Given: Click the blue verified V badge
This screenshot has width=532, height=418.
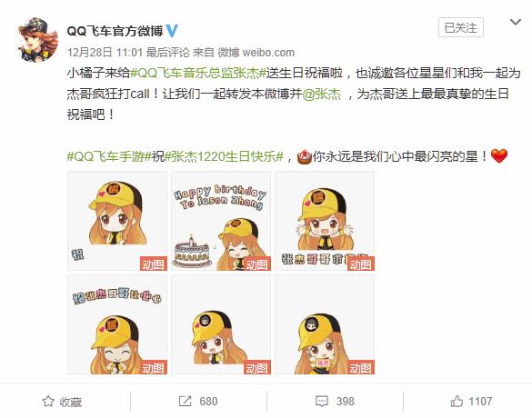Looking at the screenshot, I should pos(172,31).
